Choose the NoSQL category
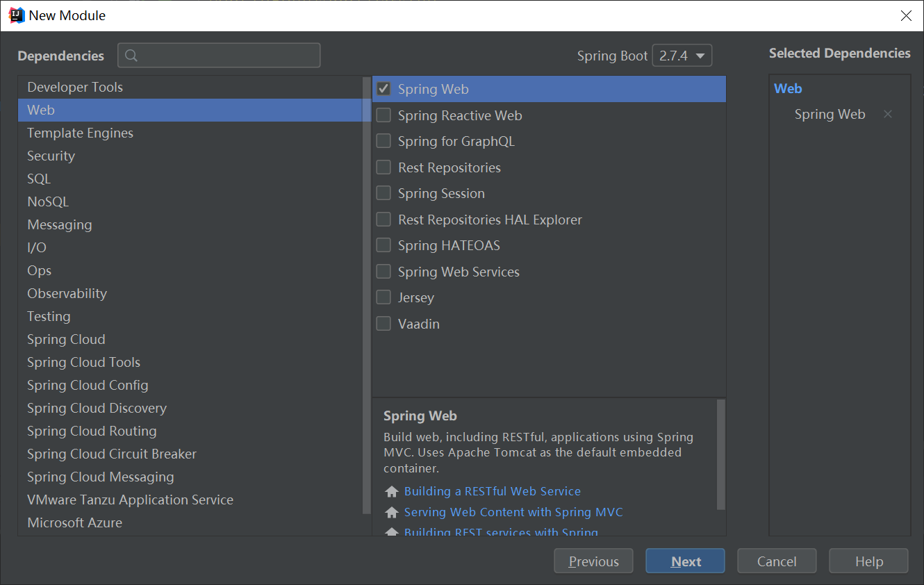Screen dimensions: 924x585 [x=190, y=201]
